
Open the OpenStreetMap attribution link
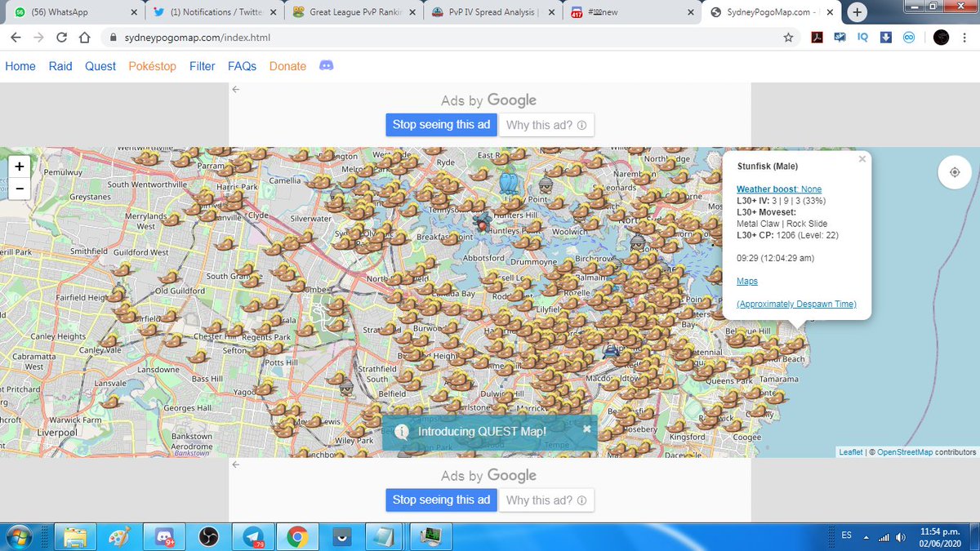[x=905, y=451]
